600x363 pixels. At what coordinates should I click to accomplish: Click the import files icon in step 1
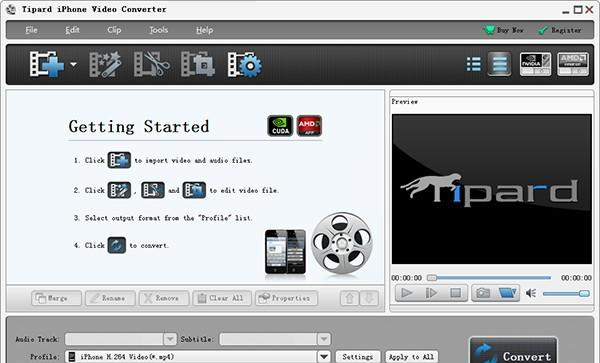click(x=119, y=160)
